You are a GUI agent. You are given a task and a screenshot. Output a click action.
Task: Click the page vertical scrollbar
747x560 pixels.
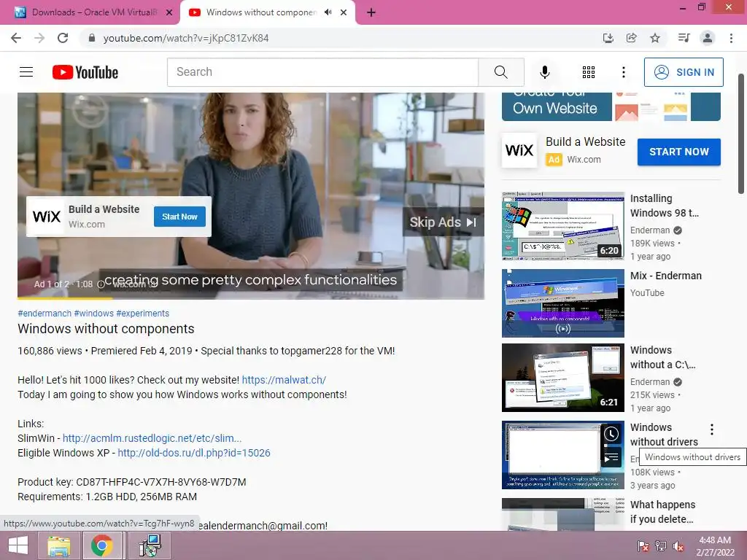[741, 134]
